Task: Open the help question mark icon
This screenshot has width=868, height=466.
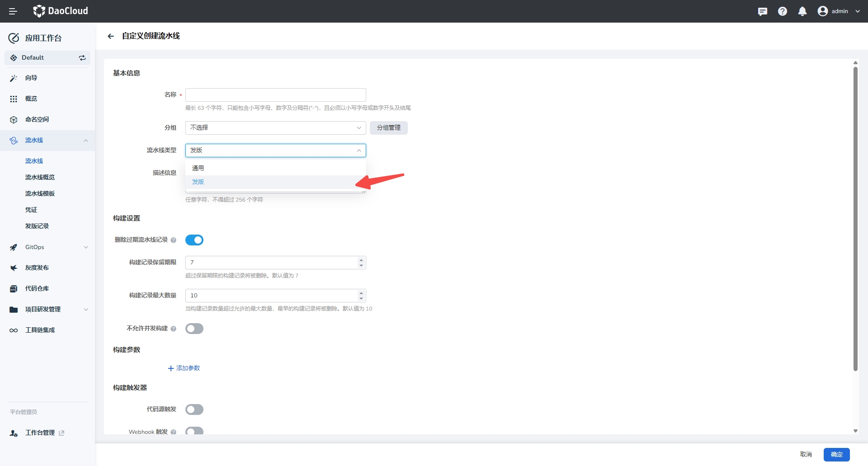Action: point(783,11)
